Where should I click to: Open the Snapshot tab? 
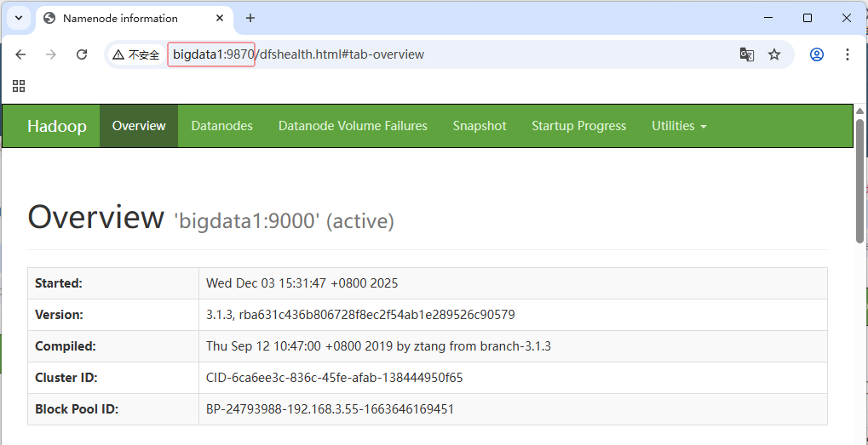click(480, 126)
